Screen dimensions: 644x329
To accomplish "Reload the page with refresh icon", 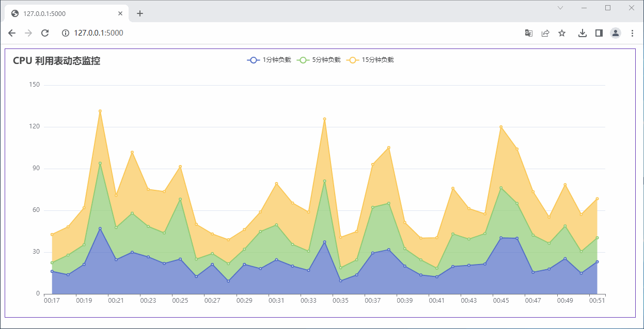I will (45, 33).
